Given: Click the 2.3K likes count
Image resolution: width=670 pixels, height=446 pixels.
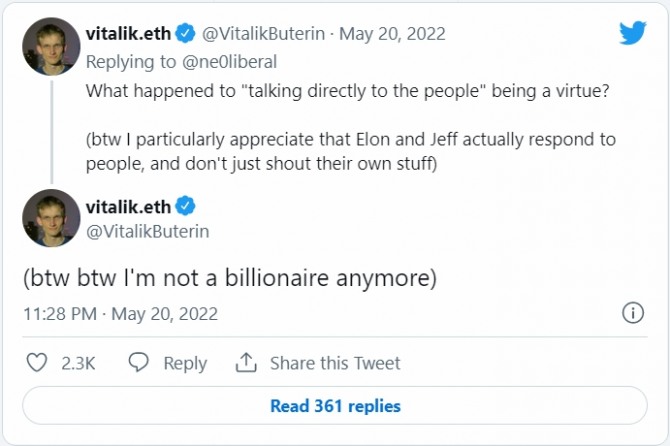Looking at the screenshot, I should (x=78, y=363).
